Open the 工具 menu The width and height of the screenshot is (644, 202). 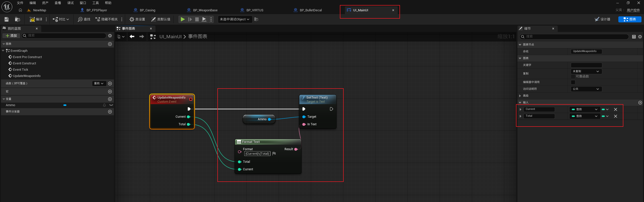(96, 3)
